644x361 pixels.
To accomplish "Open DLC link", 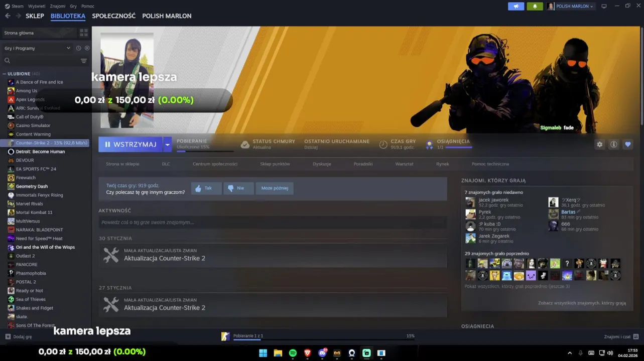I will click(166, 164).
